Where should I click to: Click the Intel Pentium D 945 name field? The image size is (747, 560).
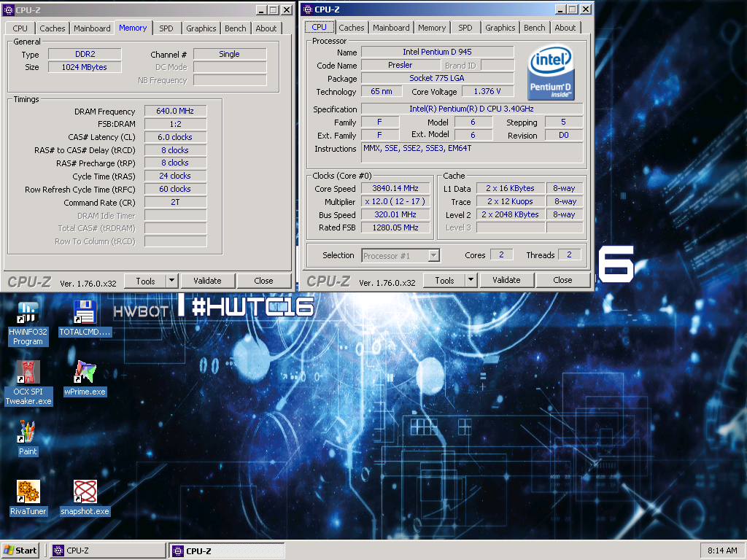click(438, 52)
